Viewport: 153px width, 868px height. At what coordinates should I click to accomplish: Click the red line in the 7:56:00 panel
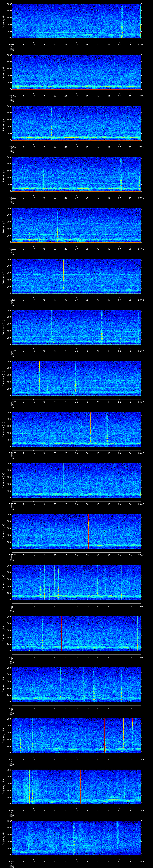(x=88, y=531)
